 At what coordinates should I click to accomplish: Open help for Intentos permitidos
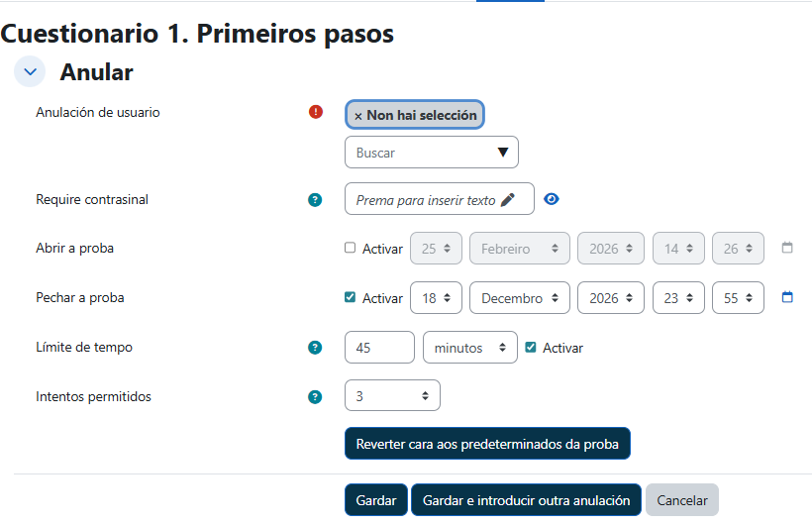click(x=315, y=396)
